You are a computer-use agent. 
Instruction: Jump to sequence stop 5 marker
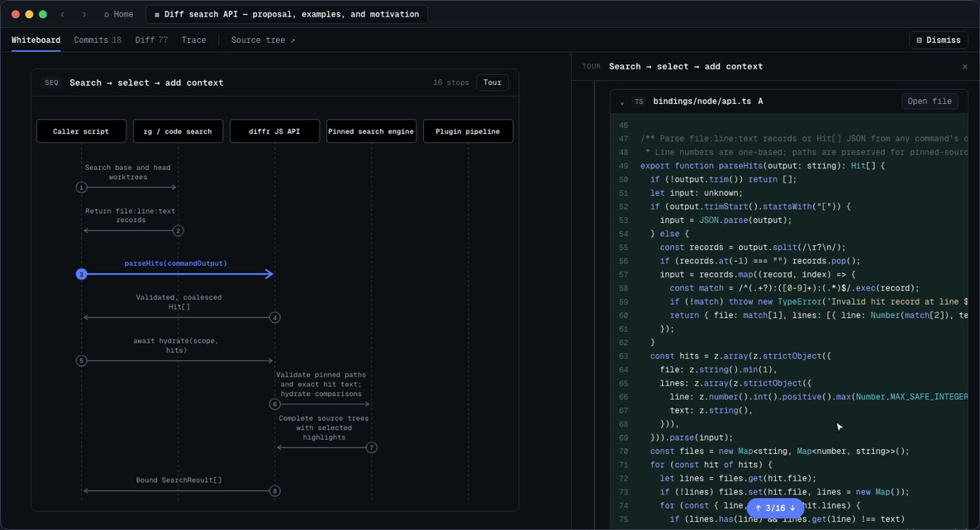coord(81,361)
